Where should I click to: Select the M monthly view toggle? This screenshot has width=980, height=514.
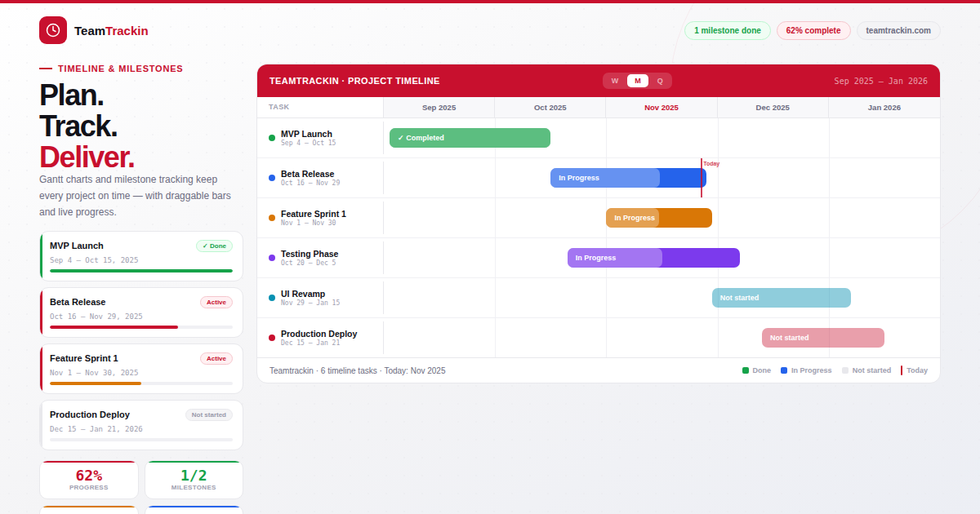638,81
